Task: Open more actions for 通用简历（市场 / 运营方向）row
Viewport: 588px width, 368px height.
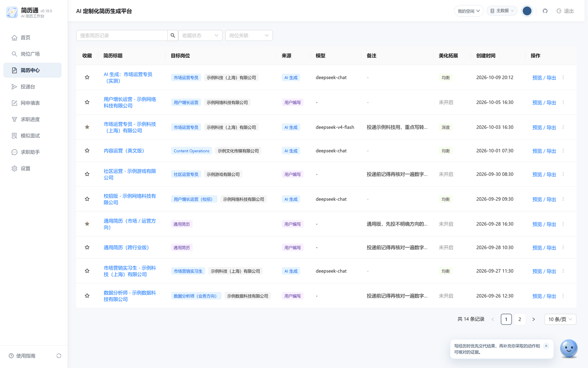Action: point(563,224)
